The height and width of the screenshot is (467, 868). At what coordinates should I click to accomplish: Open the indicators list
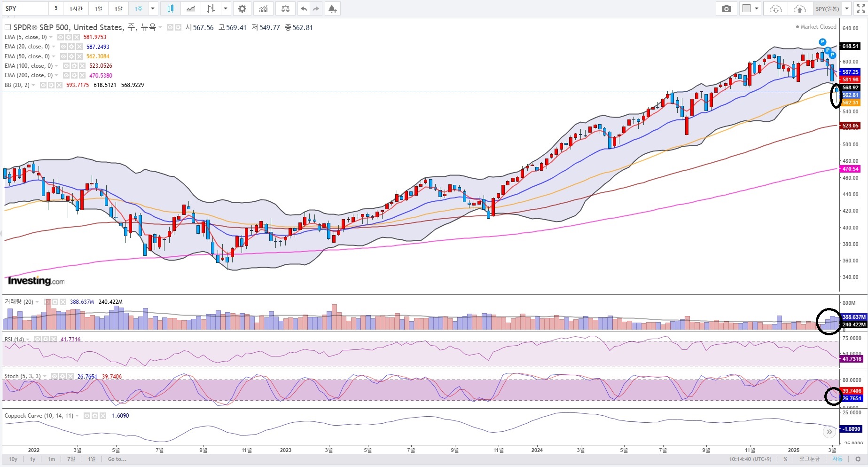coord(264,8)
